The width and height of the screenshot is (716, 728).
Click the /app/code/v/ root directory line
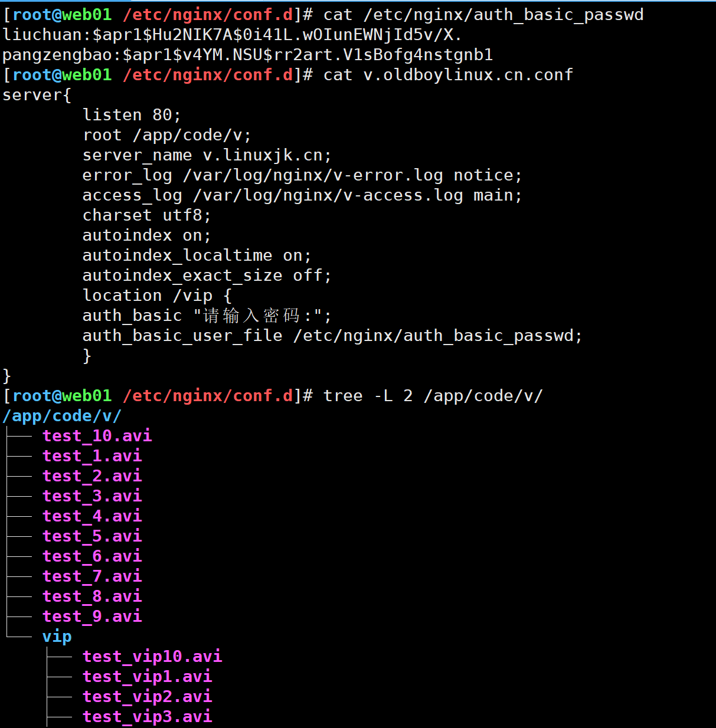click(62, 416)
